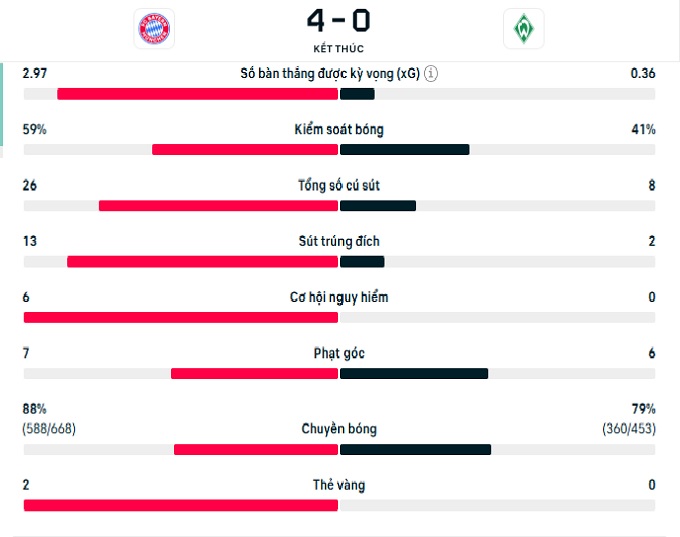
Task: Click Bayern's 2.97 xG value
Action: (36, 73)
